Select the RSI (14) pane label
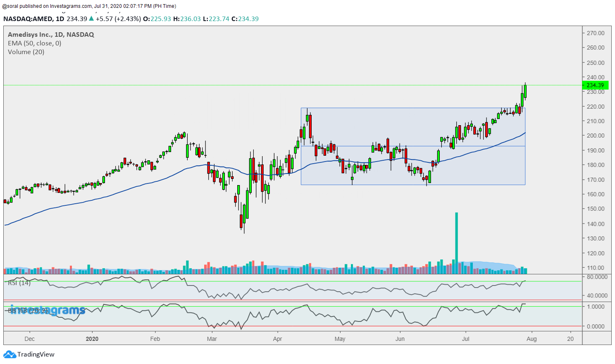The width and height of the screenshot is (615, 364). click(x=19, y=283)
